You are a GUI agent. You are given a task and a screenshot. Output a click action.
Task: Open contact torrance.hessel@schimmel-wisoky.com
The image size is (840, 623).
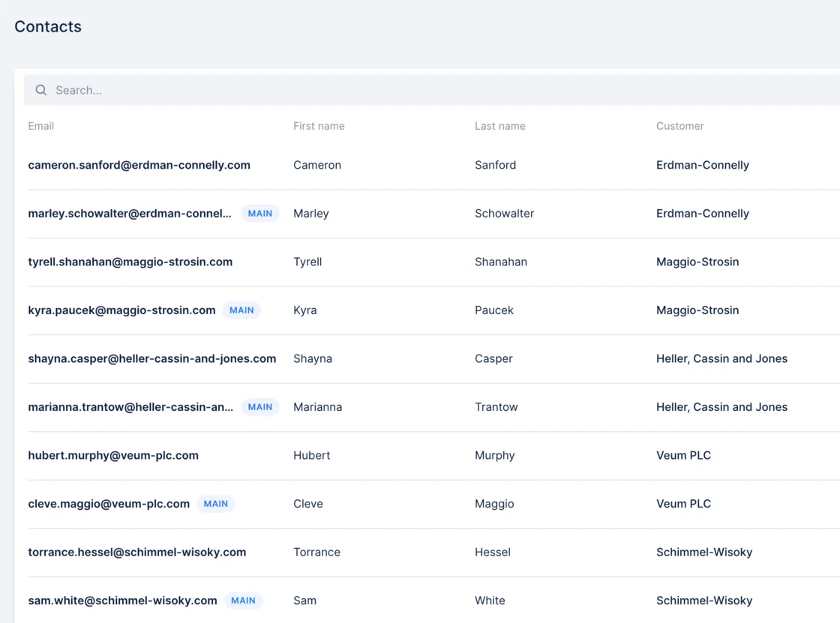[x=137, y=553]
